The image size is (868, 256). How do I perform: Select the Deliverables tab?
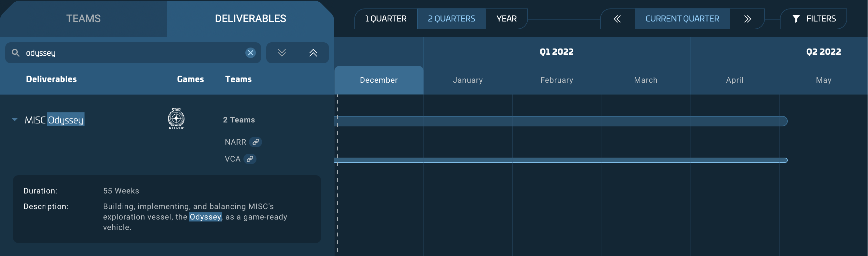pyautogui.click(x=250, y=19)
